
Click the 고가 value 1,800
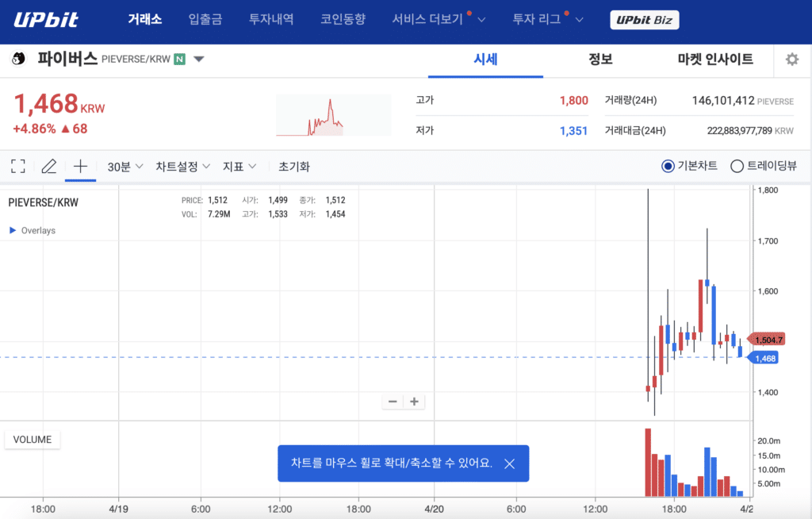(x=574, y=101)
